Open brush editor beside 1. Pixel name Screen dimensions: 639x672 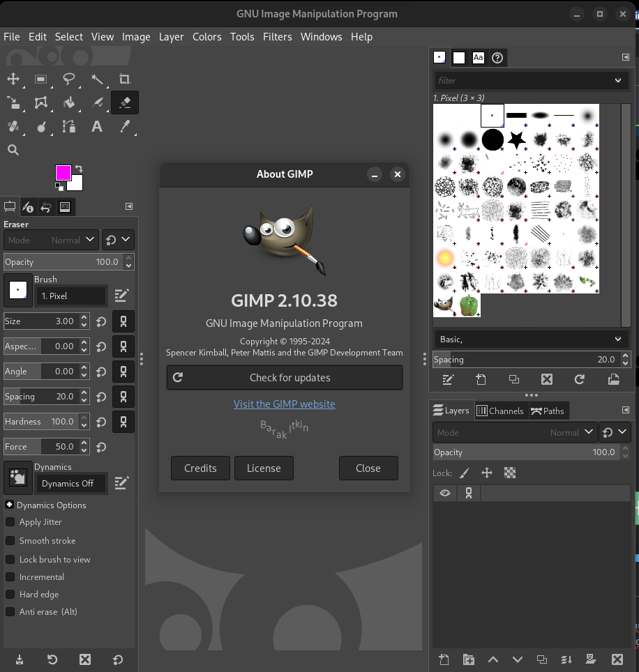click(x=122, y=296)
